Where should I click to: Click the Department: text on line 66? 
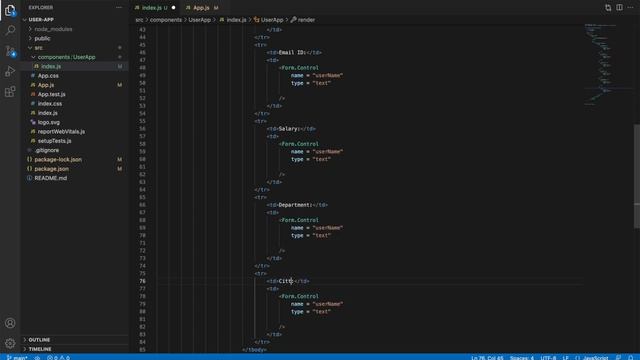click(x=296, y=205)
